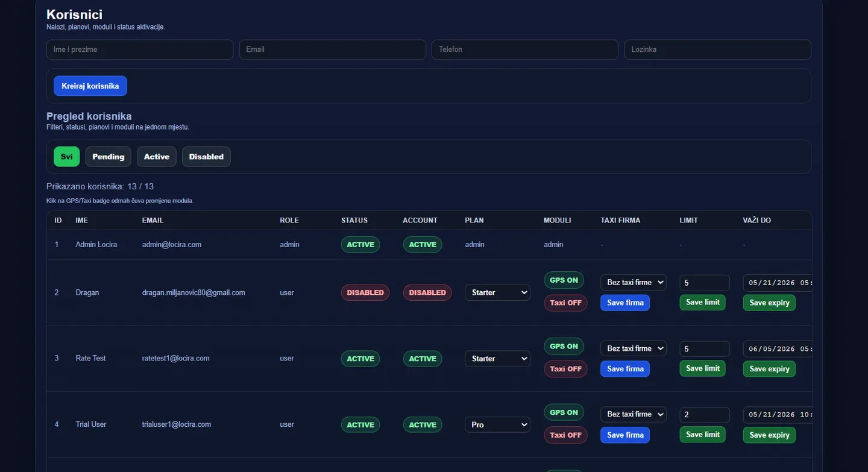Click DISABLED account badge for Dragan
868x472 pixels.
427,292
